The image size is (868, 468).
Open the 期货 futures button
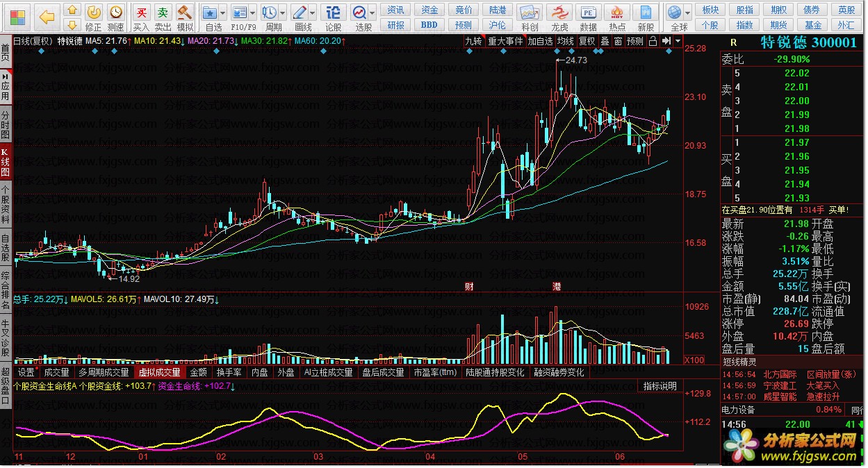(778, 25)
